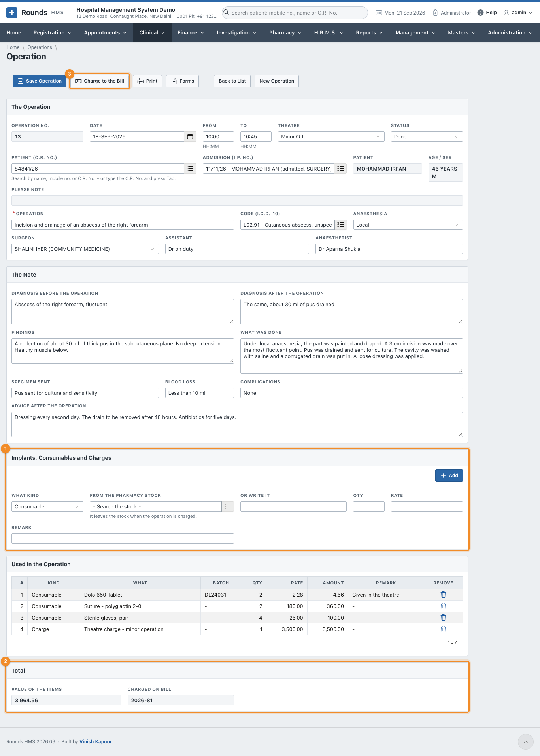Screen dimensions: 540x756
Task: Open the I.C.D.-10 code lookup list icon
Action: coord(340,225)
